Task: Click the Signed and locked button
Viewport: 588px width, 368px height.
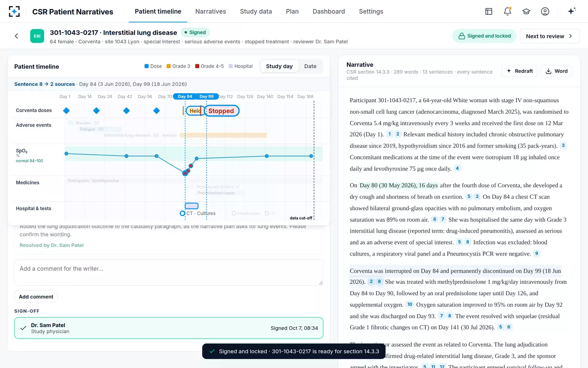Action: click(x=484, y=36)
